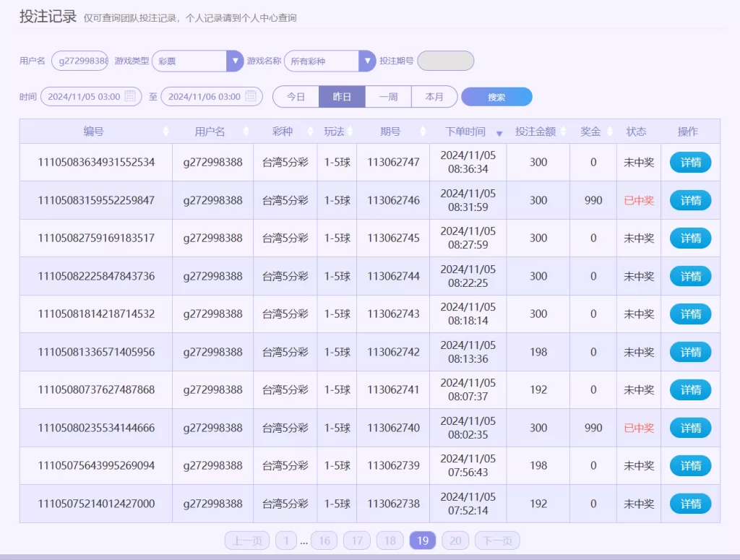Expand the 游戏类型 dropdown arrow
Image resolution: width=740 pixels, height=560 pixels.
235,61
